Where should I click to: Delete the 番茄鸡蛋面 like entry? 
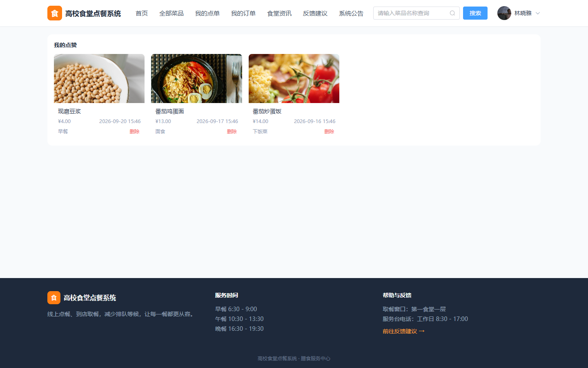[232, 131]
